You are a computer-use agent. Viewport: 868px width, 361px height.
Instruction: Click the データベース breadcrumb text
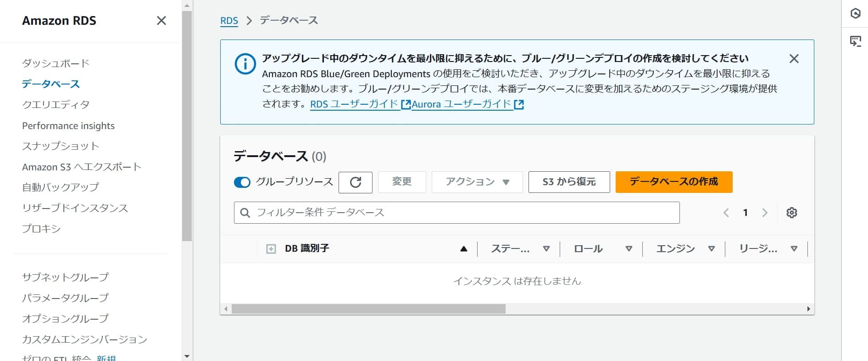click(x=289, y=20)
